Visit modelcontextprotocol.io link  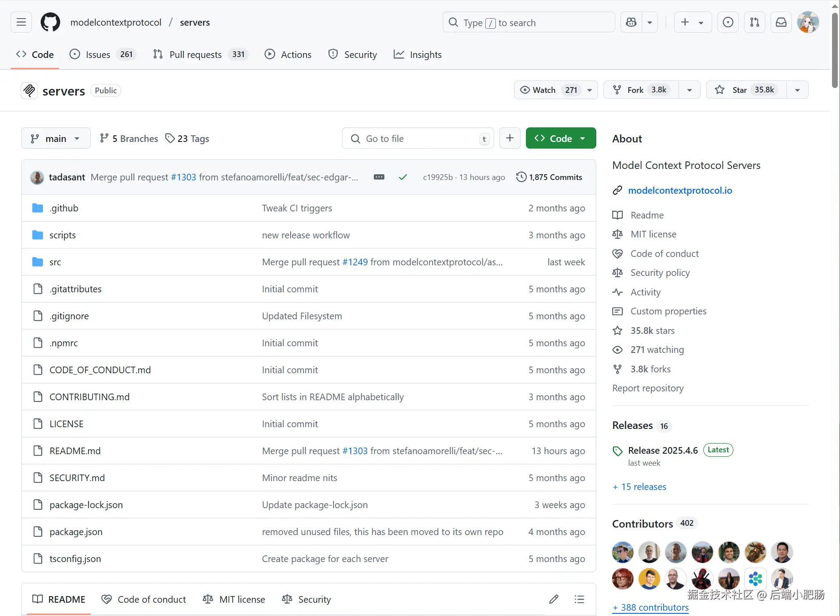tap(680, 190)
